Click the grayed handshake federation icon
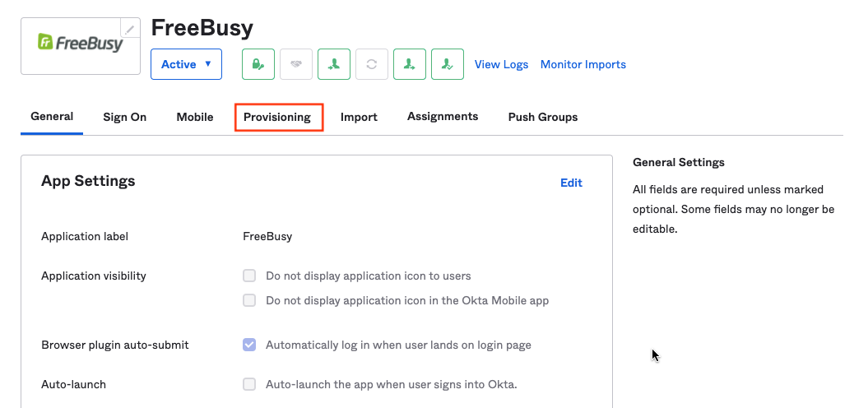Image resolution: width=868 pixels, height=408 pixels. 296,64
